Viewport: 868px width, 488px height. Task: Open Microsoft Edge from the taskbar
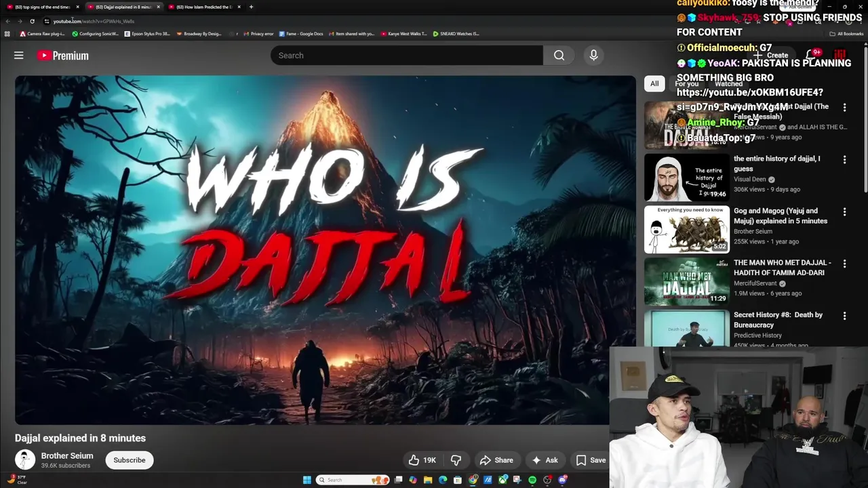(443, 480)
